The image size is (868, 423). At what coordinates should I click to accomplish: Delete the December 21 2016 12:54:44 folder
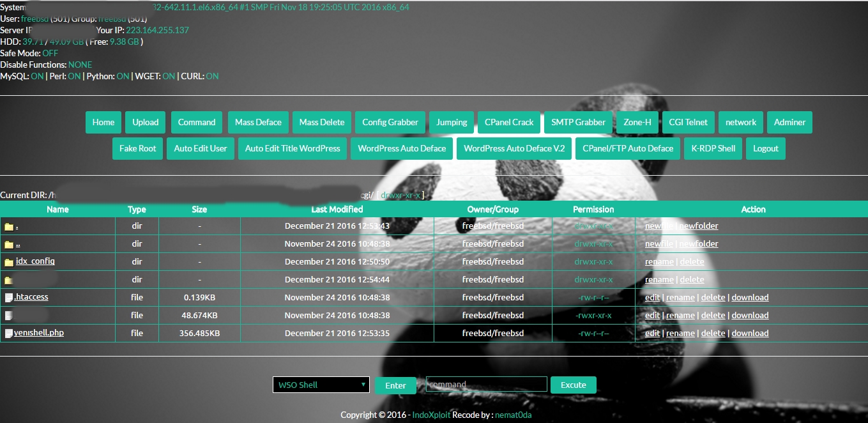[x=692, y=279]
